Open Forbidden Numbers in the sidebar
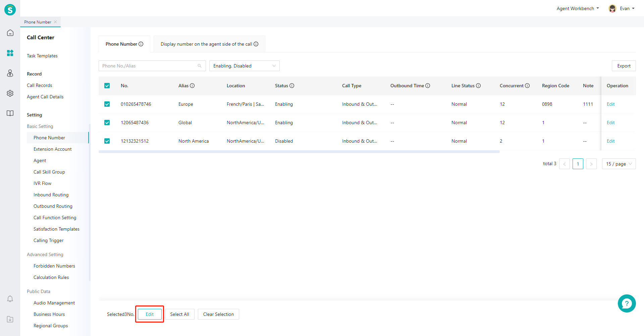The width and height of the screenshot is (644, 336). 54,266
